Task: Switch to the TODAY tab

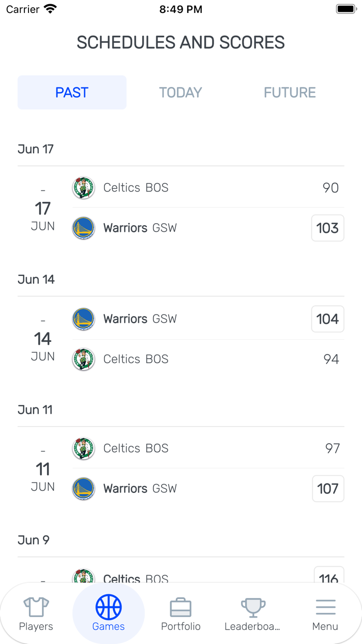Action: click(180, 93)
